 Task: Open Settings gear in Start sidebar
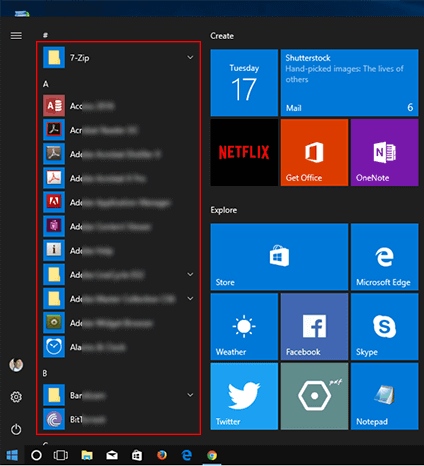(16, 397)
